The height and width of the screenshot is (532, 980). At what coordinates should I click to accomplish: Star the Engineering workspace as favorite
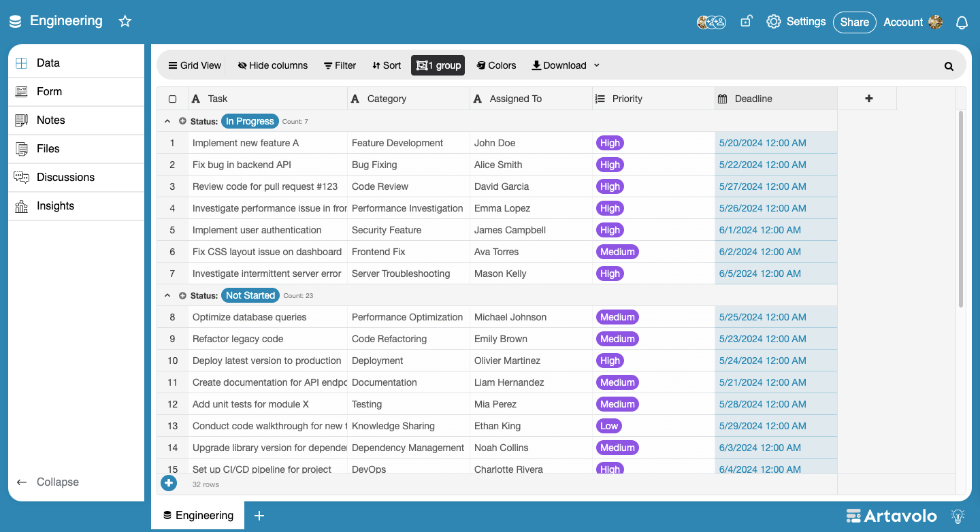tap(125, 22)
